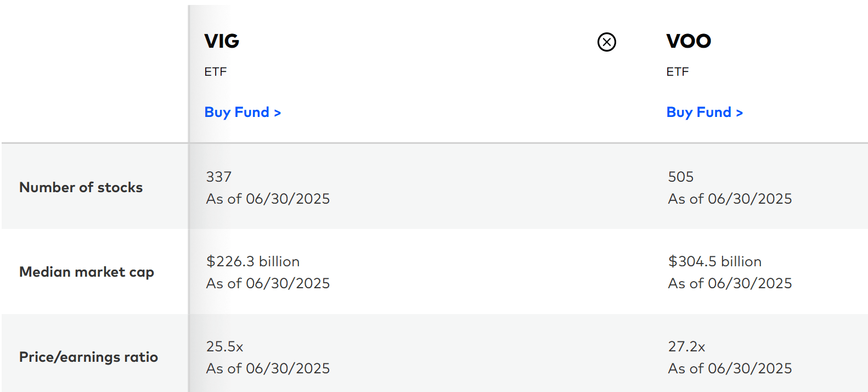Click the ETF label under VIG
Viewport: 868px width, 392px height.
pyautogui.click(x=215, y=71)
